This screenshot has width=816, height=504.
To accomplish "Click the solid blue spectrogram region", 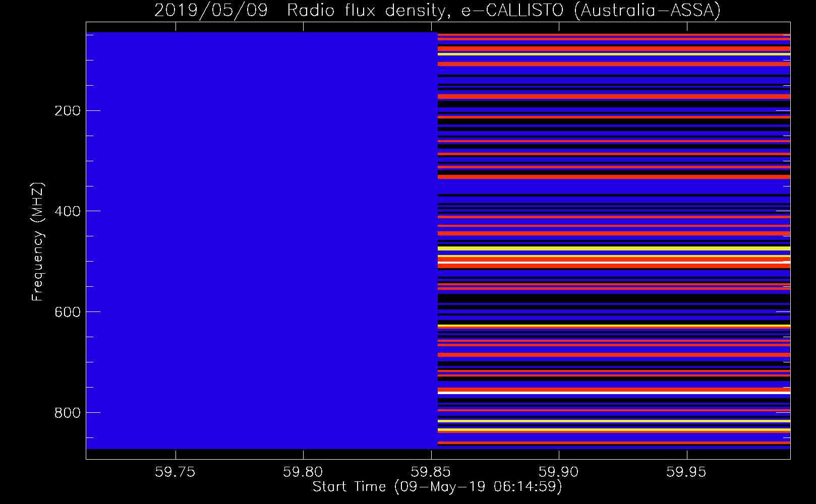I will point(262,240).
